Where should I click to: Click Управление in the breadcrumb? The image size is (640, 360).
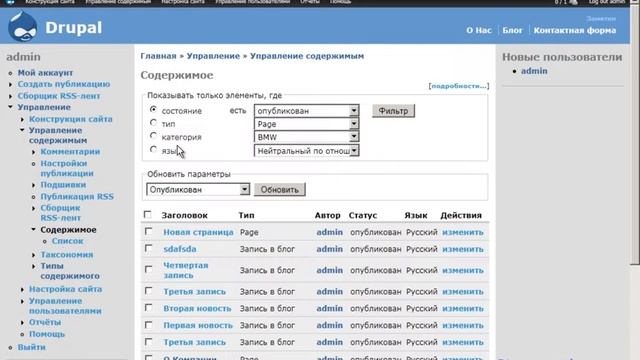click(213, 56)
